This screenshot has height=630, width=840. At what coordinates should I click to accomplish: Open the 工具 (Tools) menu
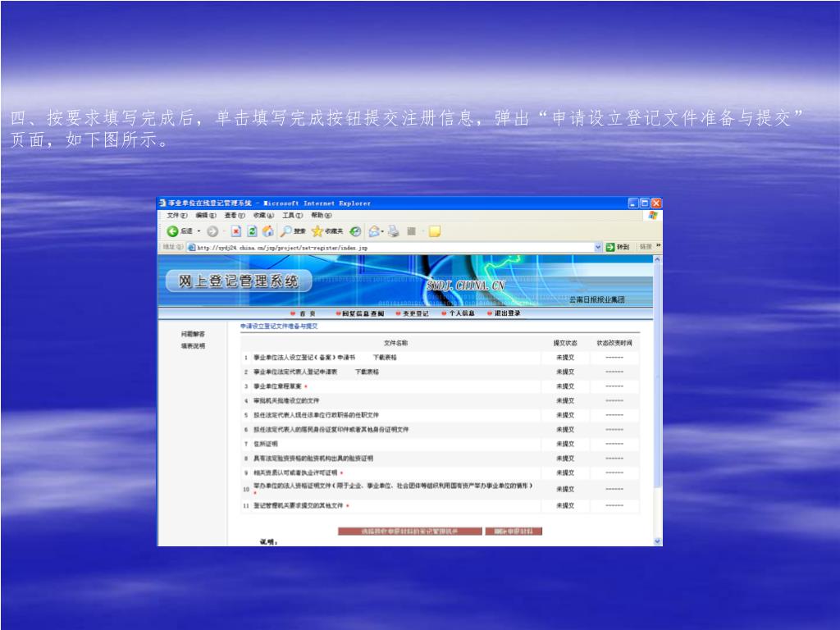tap(292, 215)
